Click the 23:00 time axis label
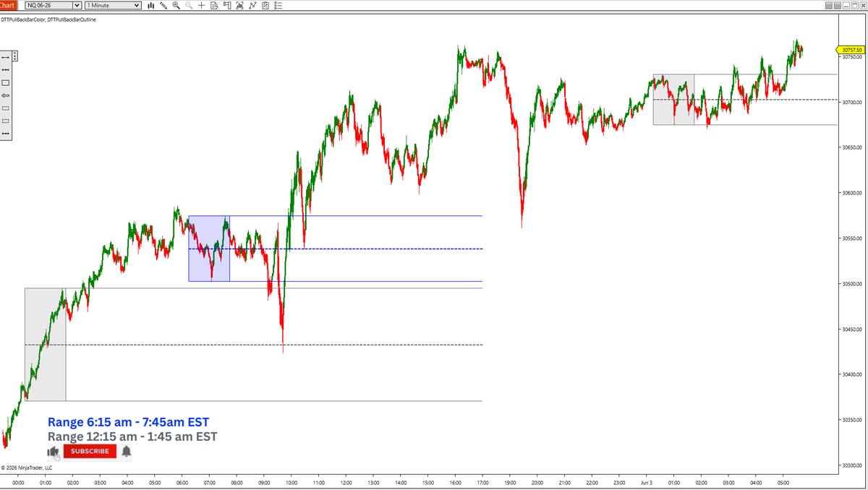This screenshot has height=490, width=868. click(619, 481)
